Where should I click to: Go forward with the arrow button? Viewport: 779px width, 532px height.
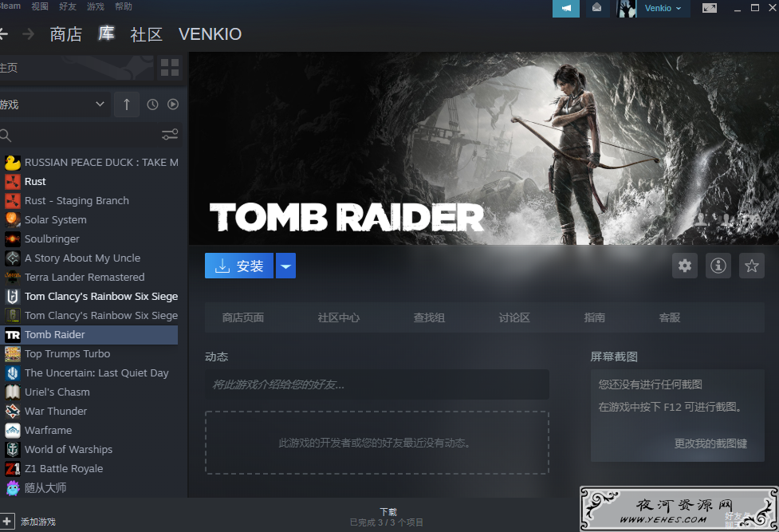click(29, 33)
